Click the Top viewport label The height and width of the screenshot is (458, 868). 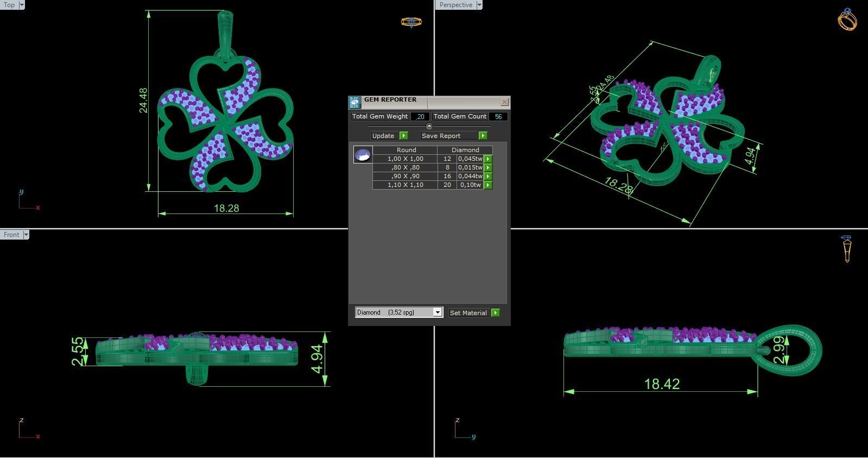tap(9, 5)
